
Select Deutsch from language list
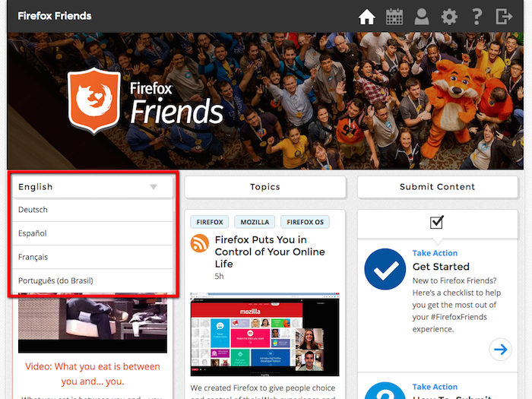[x=93, y=210]
